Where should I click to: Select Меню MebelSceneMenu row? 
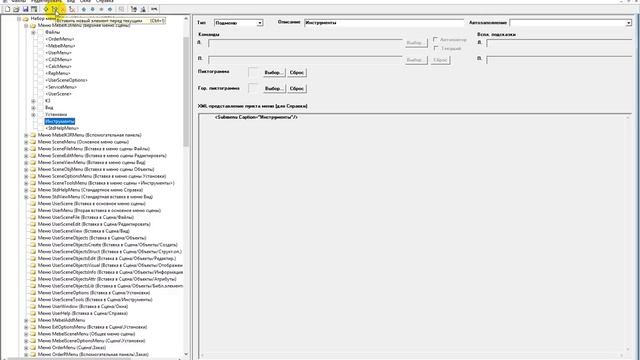pyautogui.click(x=86, y=334)
